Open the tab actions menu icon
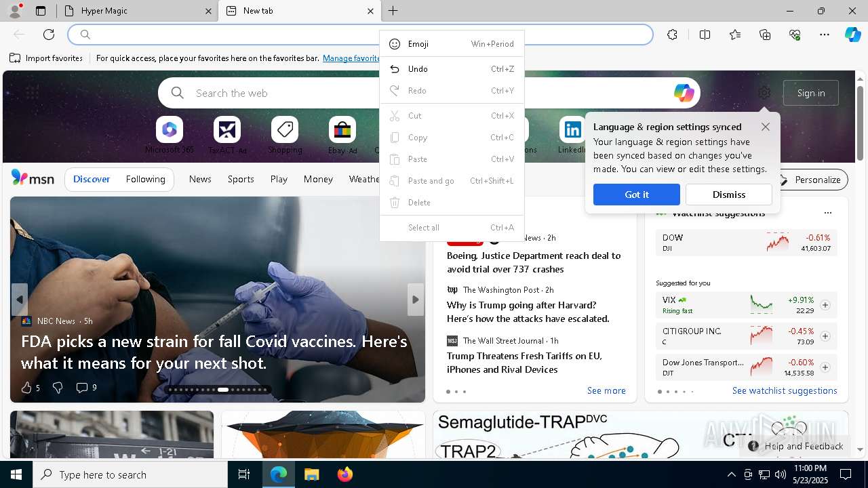The image size is (868, 488). tap(41, 11)
